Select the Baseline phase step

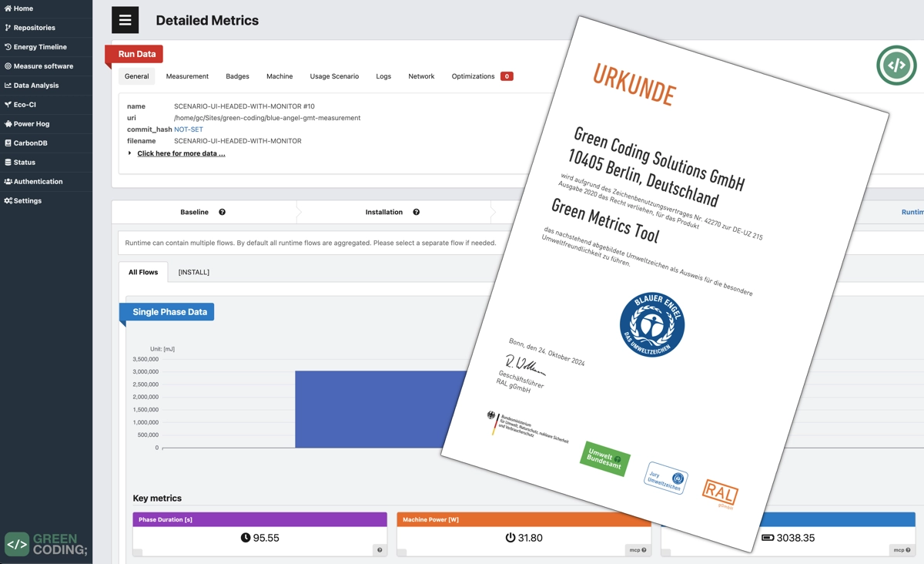(x=203, y=212)
